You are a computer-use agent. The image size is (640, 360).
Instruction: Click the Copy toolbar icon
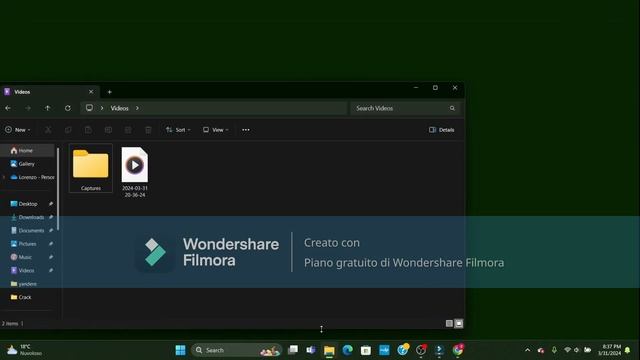click(x=68, y=130)
